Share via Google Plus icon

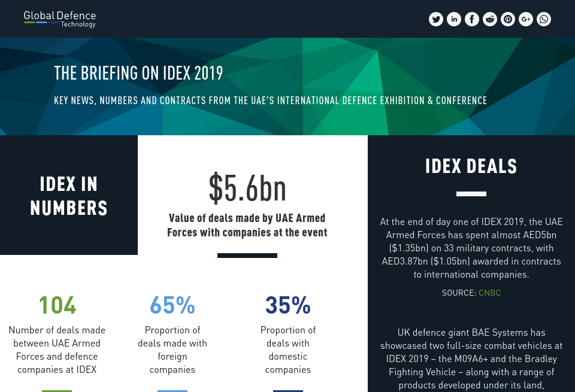(526, 19)
